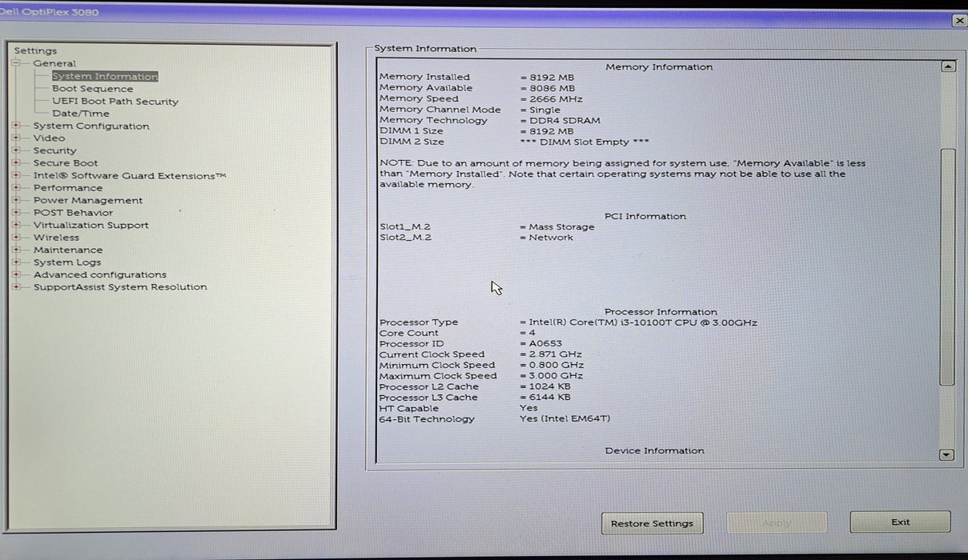Click the vertical scrollbar thumb

(947, 266)
